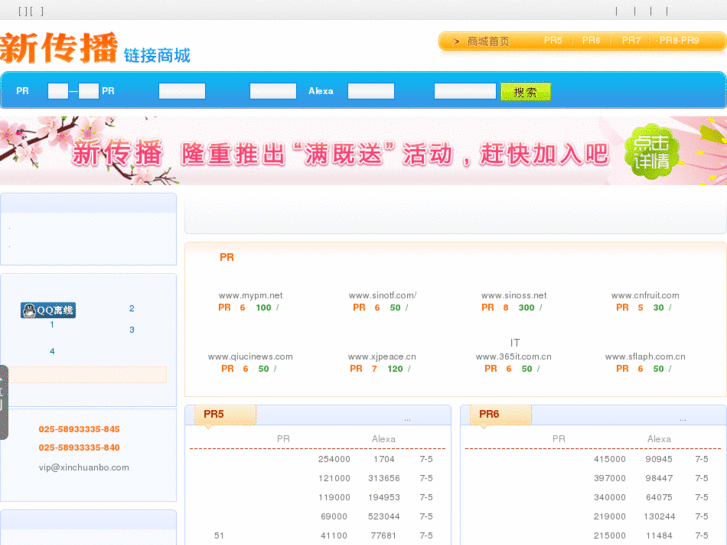Focus the wide input field beside 搜索 button

coord(465,91)
